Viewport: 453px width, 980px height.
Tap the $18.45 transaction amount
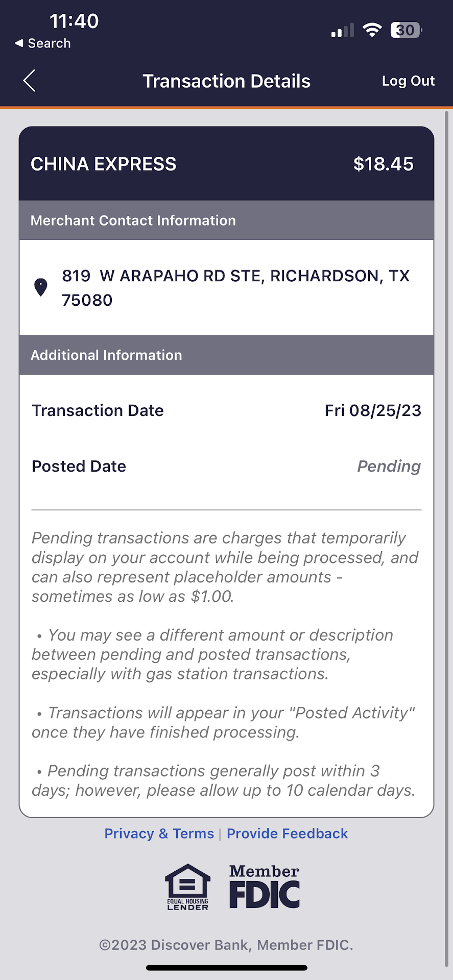[383, 164]
